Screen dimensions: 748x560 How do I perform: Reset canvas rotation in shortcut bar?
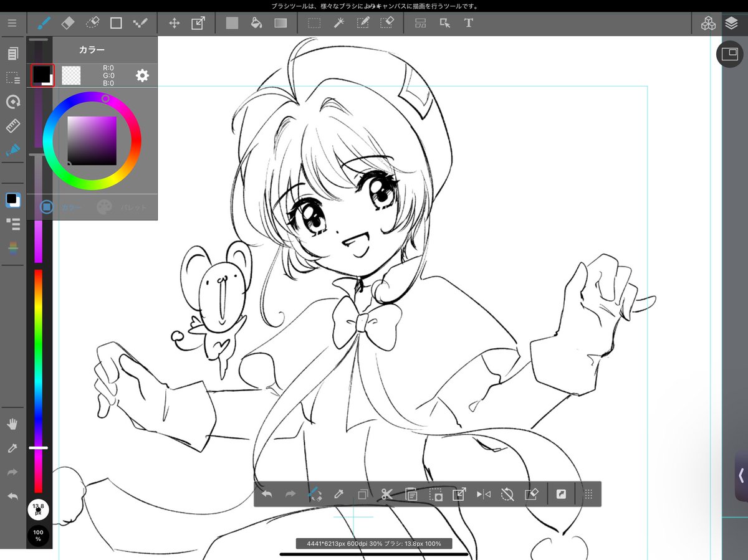coord(507,495)
